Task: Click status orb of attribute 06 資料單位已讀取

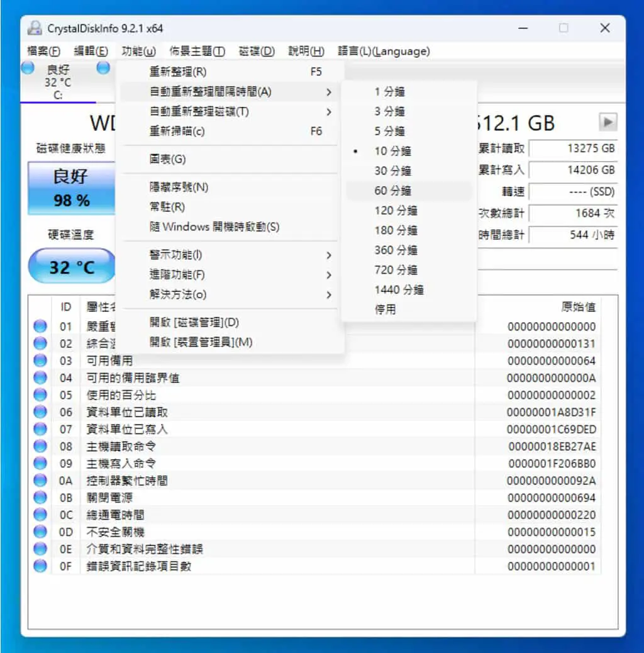Action: tap(40, 411)
